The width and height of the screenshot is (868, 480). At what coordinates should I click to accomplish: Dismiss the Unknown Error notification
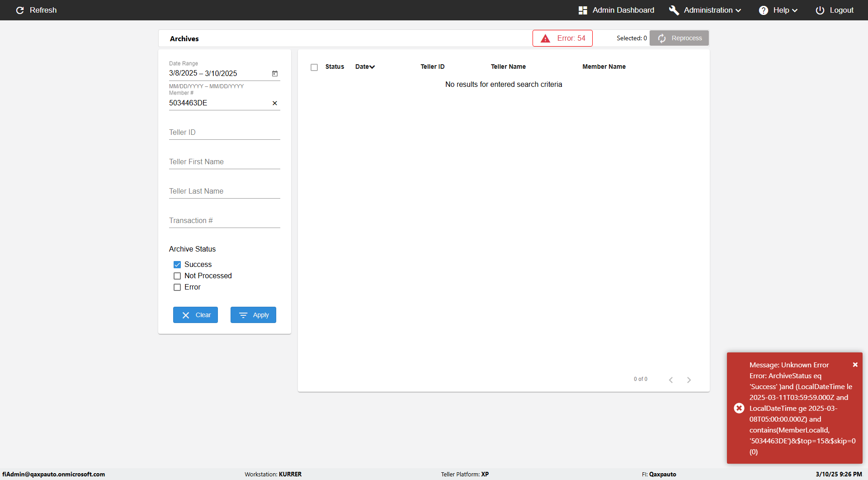[855, 365]
